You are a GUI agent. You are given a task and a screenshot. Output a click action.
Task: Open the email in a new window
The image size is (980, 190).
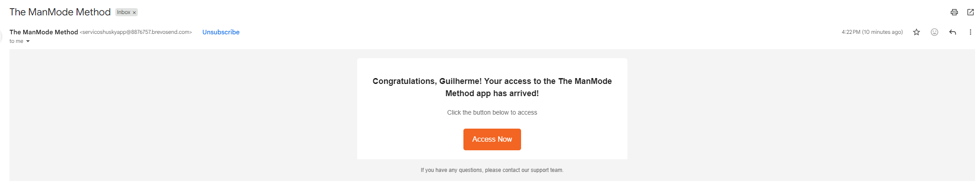[971, 12]
